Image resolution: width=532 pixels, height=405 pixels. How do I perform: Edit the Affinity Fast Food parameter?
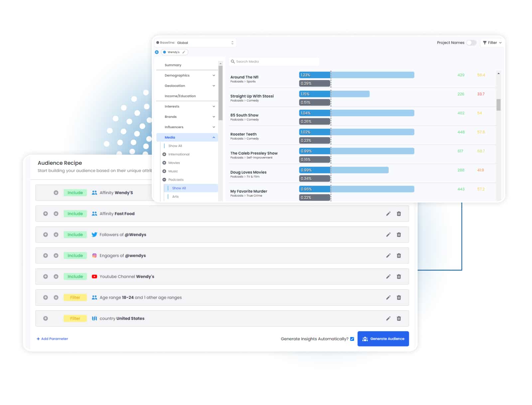(388, 214)
